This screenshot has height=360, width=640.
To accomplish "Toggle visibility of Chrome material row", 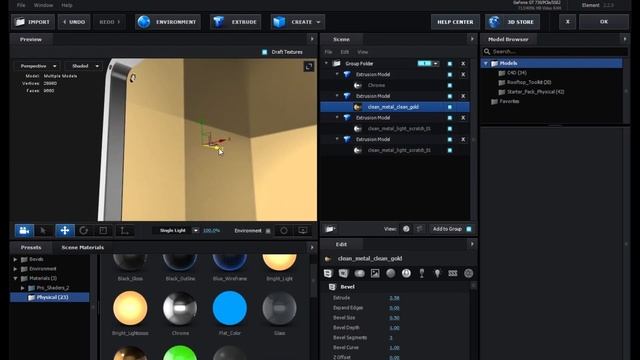I will click(450, 85).
